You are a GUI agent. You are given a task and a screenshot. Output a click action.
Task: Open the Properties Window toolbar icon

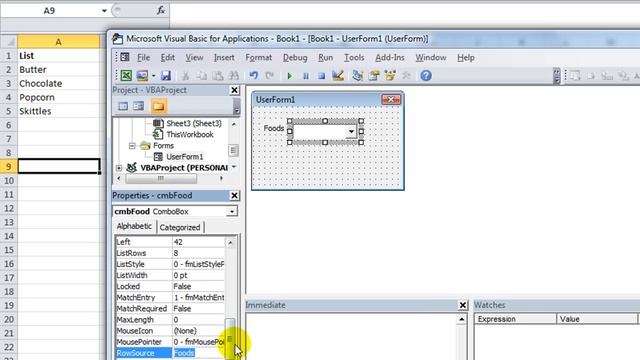coord(374,76)
